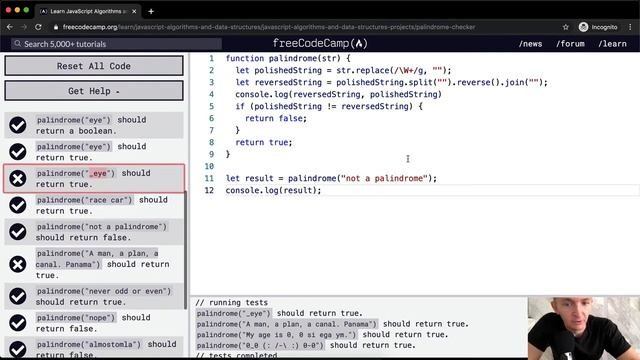The width and height of the screenshot is (640, 360).
Task: Click checkmark icon for "not a palindrome" test
Action: pyautogui.click(x=18, y=232)
